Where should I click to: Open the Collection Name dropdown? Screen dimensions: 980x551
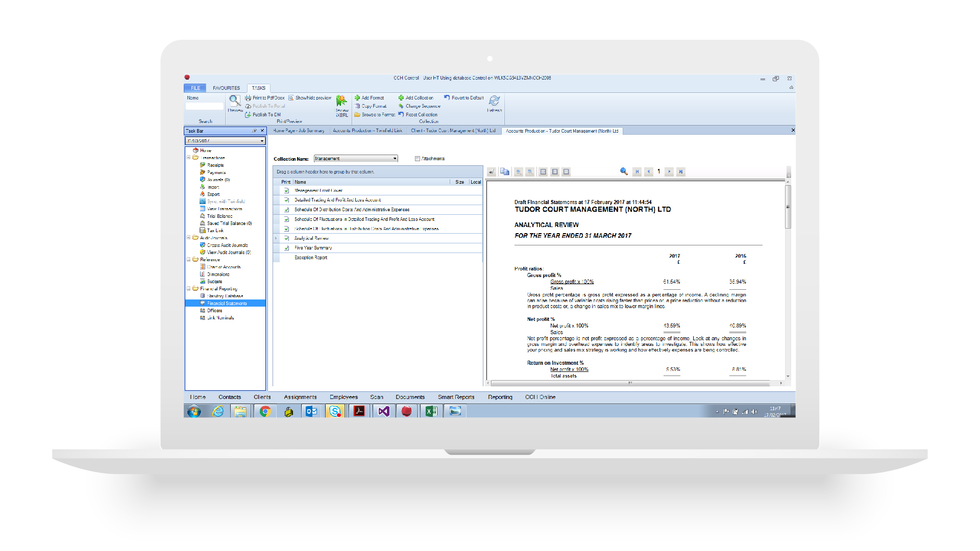point(395,159)
